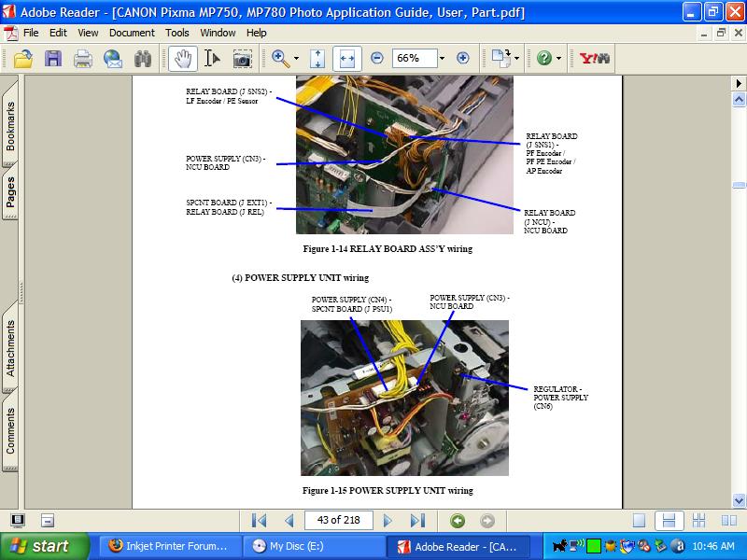Image resolution: width=747 pixels, height=560 pixels.
Task: Select the Hand tool
Action: tap(183, 59)
